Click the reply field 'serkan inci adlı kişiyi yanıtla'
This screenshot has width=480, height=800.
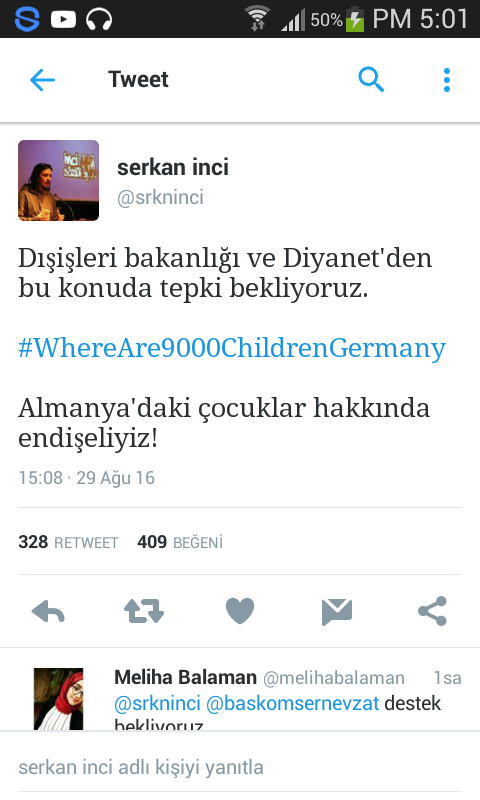pos(240,767)
